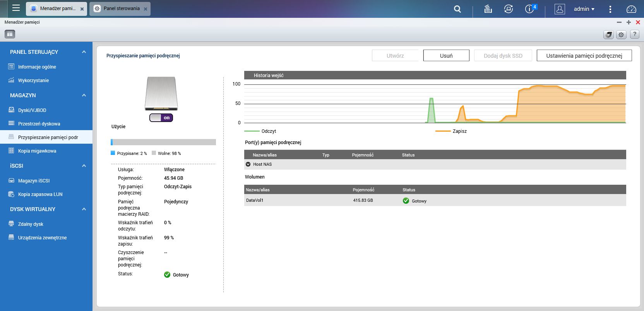Close the Panel sterowania tab
This screenshot has width=644, height=311.
tap(146, 9)
